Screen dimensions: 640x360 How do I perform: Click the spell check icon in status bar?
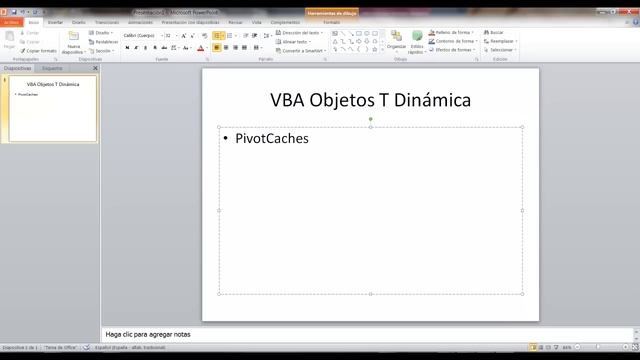[x=87, y=347]
